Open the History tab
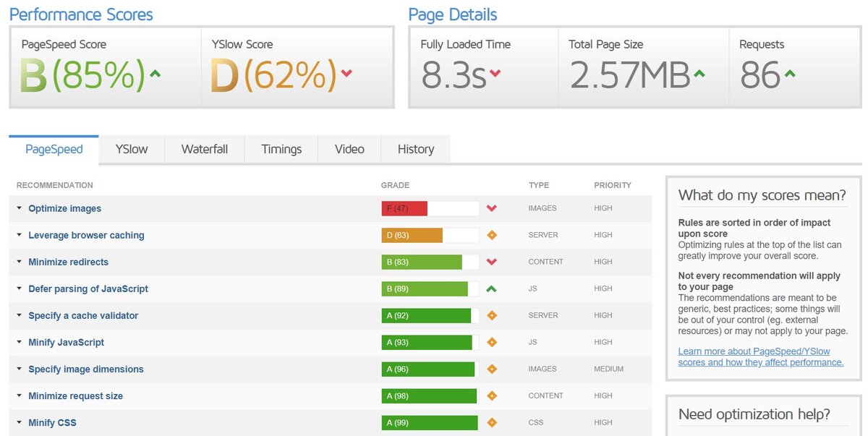868x436 pixels. tap(415, 149)
